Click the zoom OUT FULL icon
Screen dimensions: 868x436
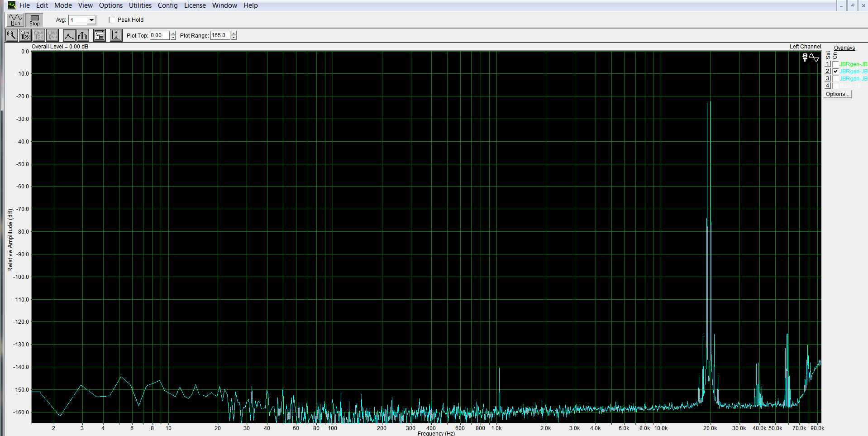tap(52, 35)
